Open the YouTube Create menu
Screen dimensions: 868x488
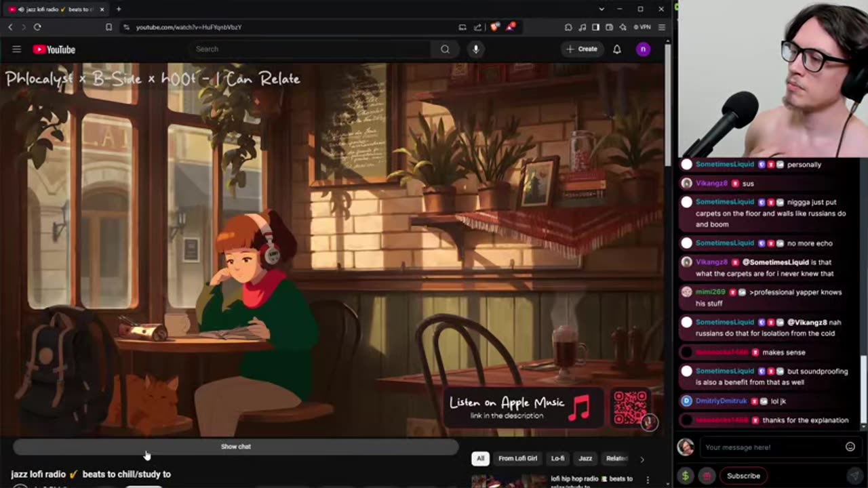point(582,49)
